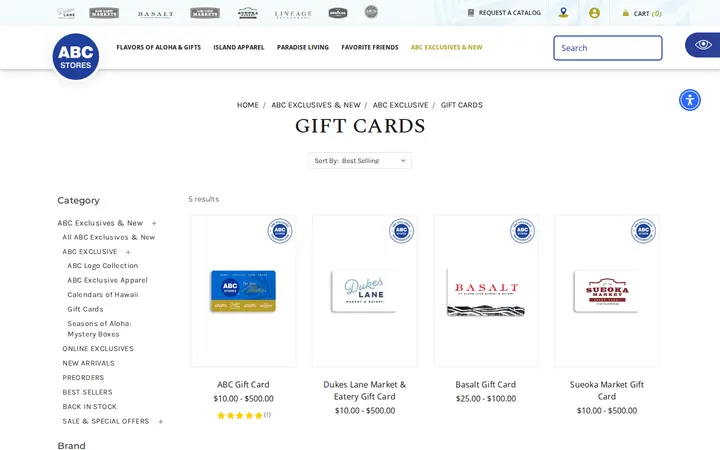This screenshot has height=450, width=720.
Task: Open NEW ARRIVALS category
Action: click(89, 363)
